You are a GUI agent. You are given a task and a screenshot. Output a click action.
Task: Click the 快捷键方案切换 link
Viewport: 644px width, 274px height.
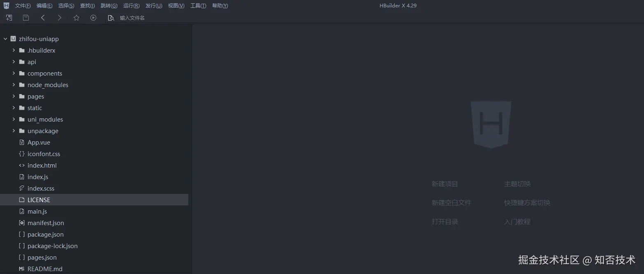tap(527, 203)
